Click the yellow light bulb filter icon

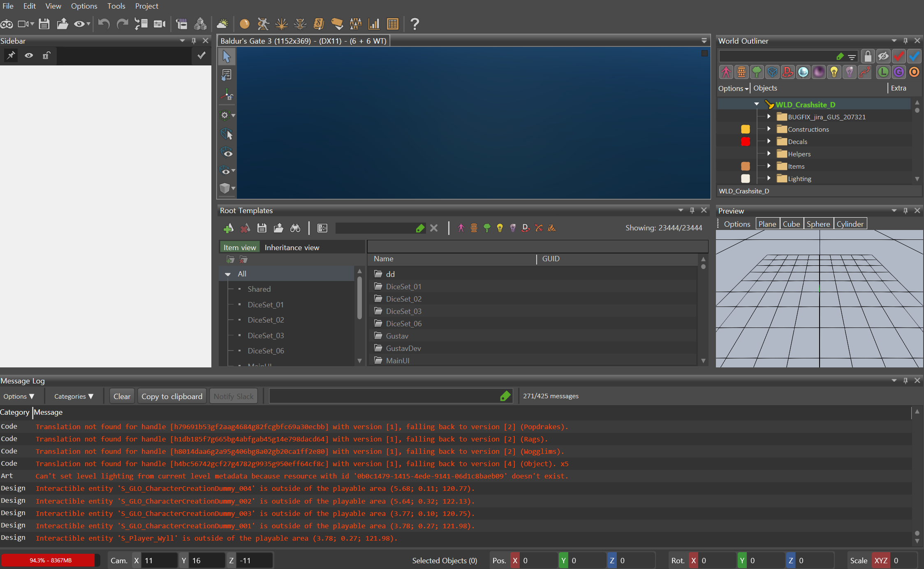click(x=834, y=72)
